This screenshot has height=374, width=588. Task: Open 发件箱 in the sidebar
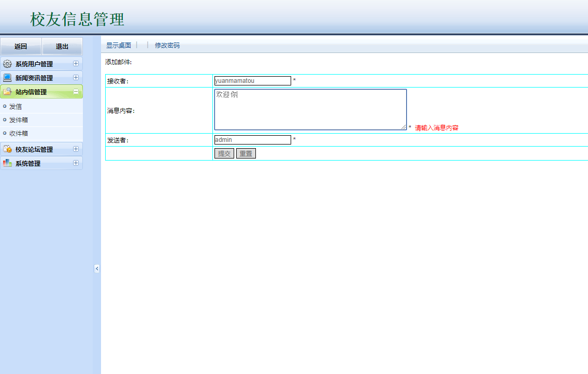(x=18, y=120)
